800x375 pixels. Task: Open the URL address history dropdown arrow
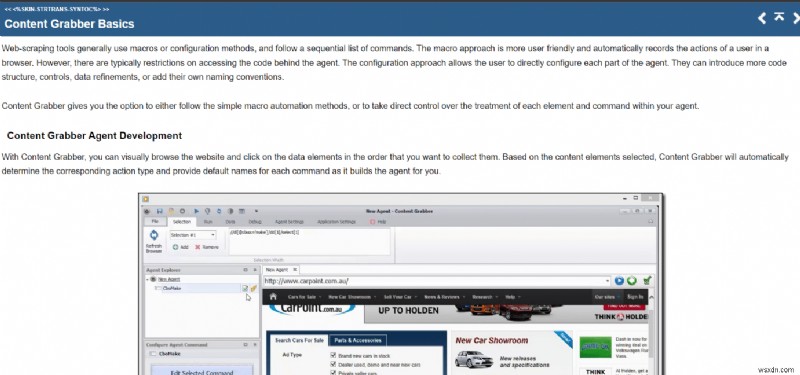[x=608, y=281]
